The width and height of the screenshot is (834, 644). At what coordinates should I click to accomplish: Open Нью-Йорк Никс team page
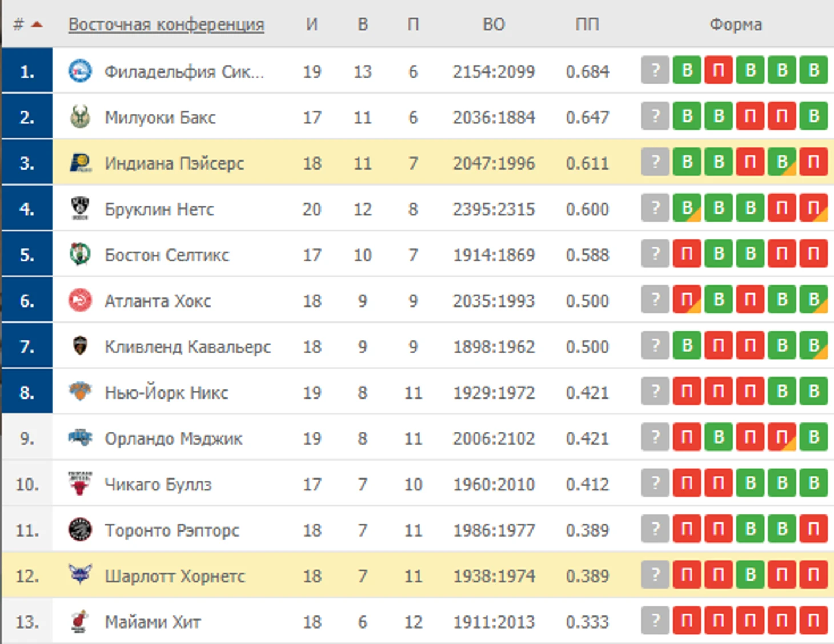(166, 392)
